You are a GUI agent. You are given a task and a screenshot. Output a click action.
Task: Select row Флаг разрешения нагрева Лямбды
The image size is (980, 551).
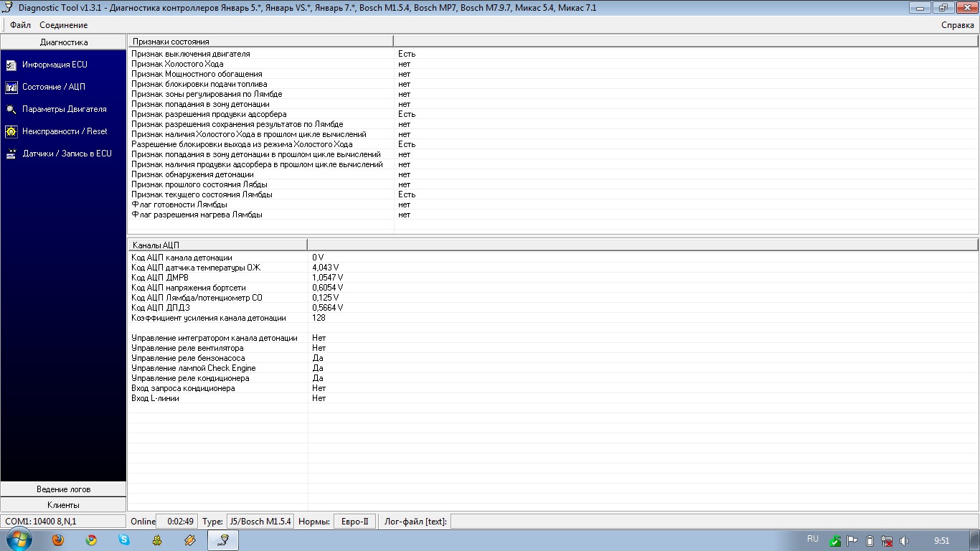pyautogui.click(x=553, y=215)
